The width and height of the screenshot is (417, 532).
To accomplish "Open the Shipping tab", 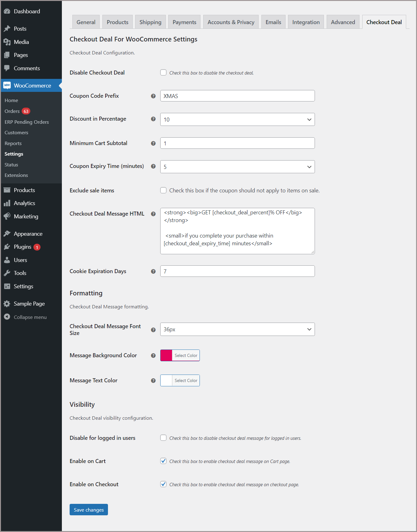I will click(150, 22).
